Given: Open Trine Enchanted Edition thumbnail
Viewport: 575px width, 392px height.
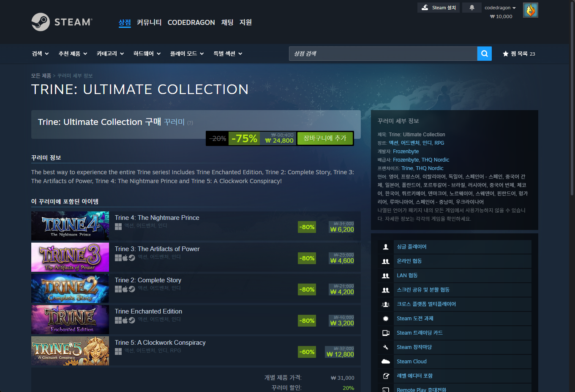Looking at the screenshot, I should click(70, 320).
